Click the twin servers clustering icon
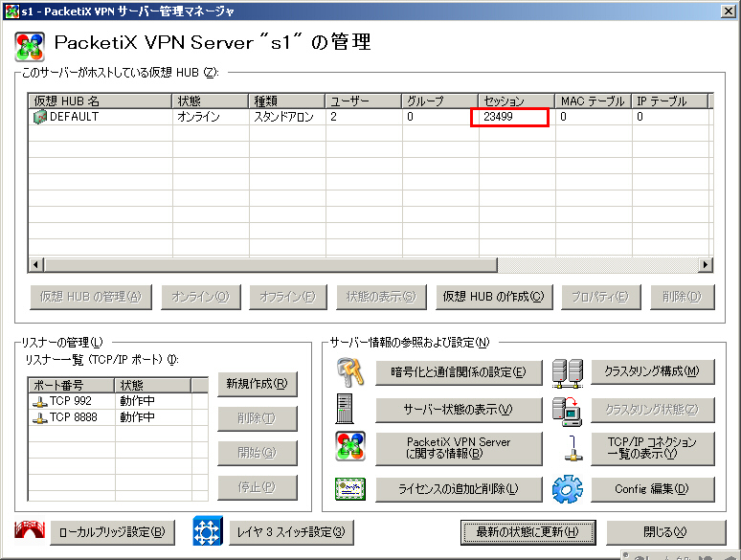 click(x=568, y=373)
